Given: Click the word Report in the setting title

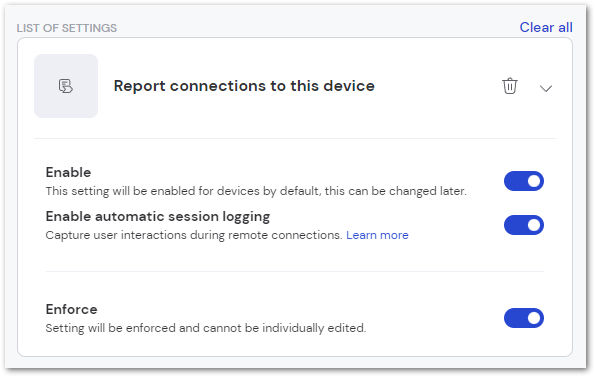Looking at the screenshot, I should pyautogui.click(x=140, y=86).
